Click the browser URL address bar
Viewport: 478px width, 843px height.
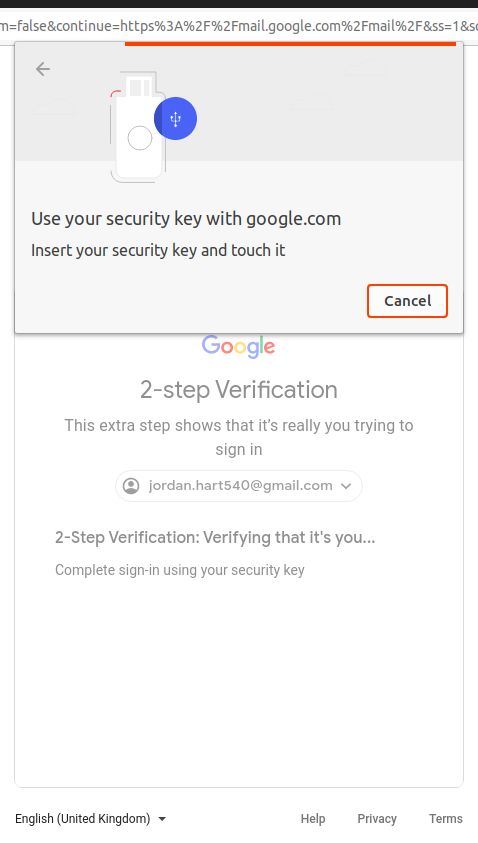pos(239,25)
